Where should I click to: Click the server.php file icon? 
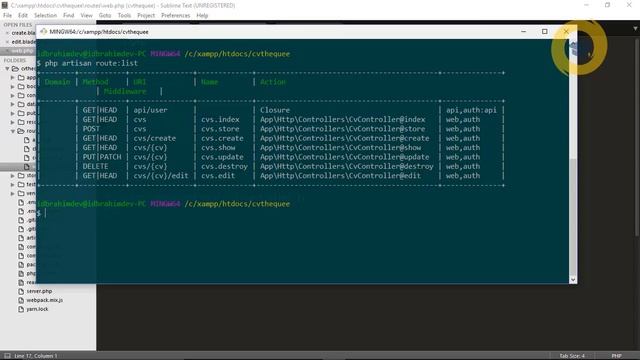coord(21,291)
